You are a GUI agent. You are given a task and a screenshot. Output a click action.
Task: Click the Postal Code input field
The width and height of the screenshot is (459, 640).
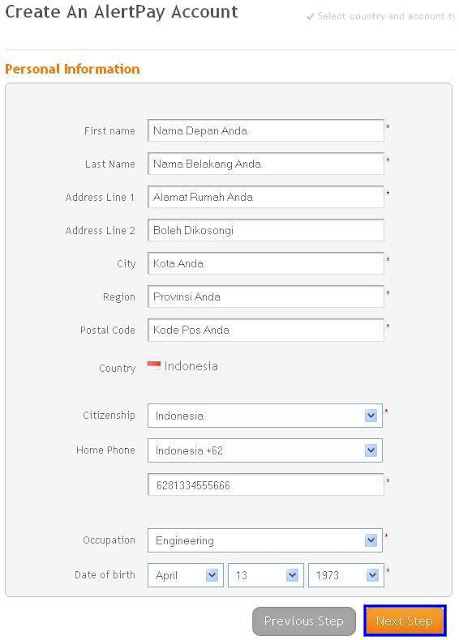(x=266, y=330)
